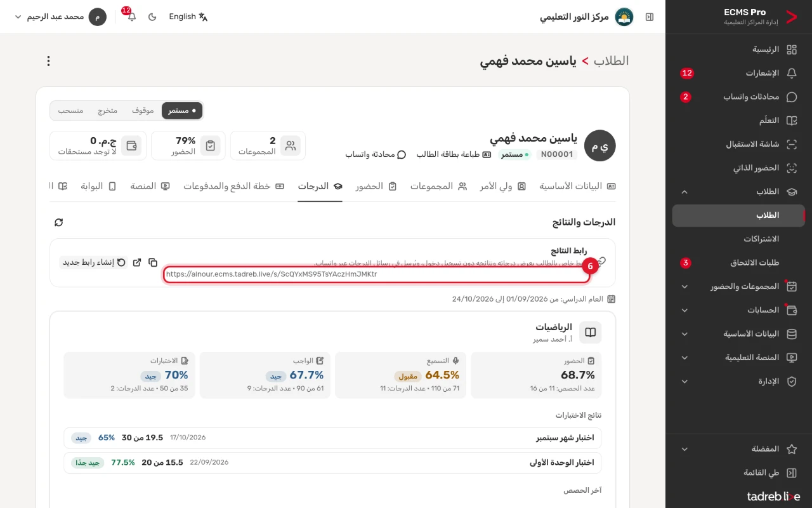Open خطة الدفع والمدفوعات tab

(x=234, y=186)
